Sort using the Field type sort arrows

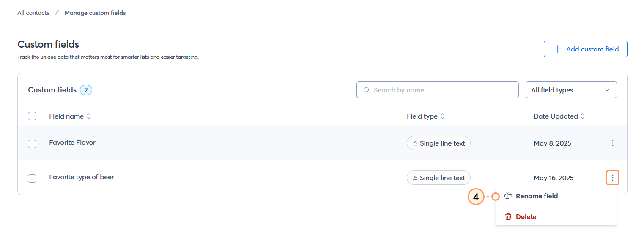pyautogui.click(x=443, y=116)
